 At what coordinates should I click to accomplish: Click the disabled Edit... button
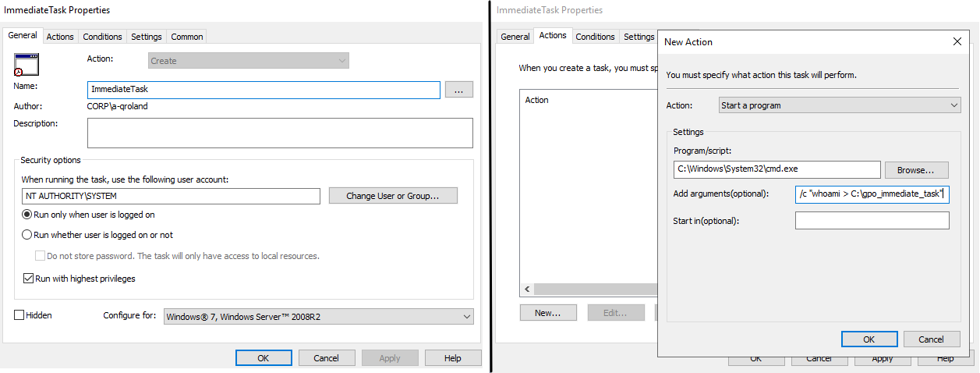616,313
